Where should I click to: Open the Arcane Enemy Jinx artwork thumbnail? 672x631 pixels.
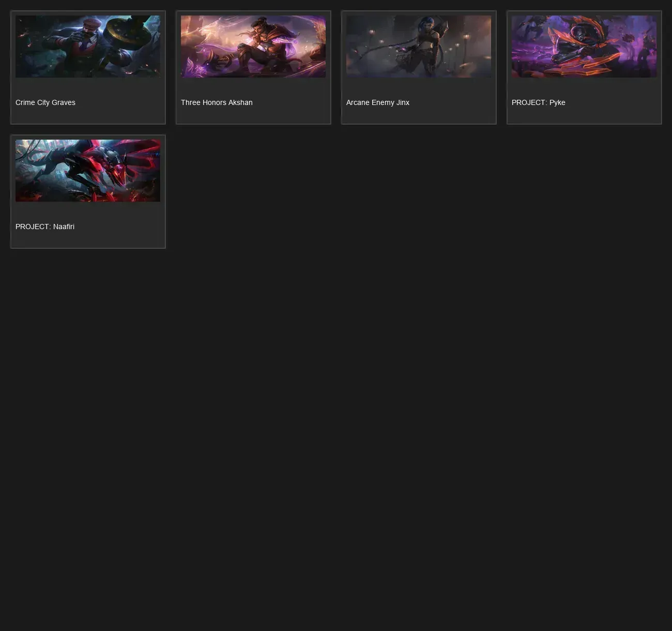pyautogui.click(x=419, y=47)
